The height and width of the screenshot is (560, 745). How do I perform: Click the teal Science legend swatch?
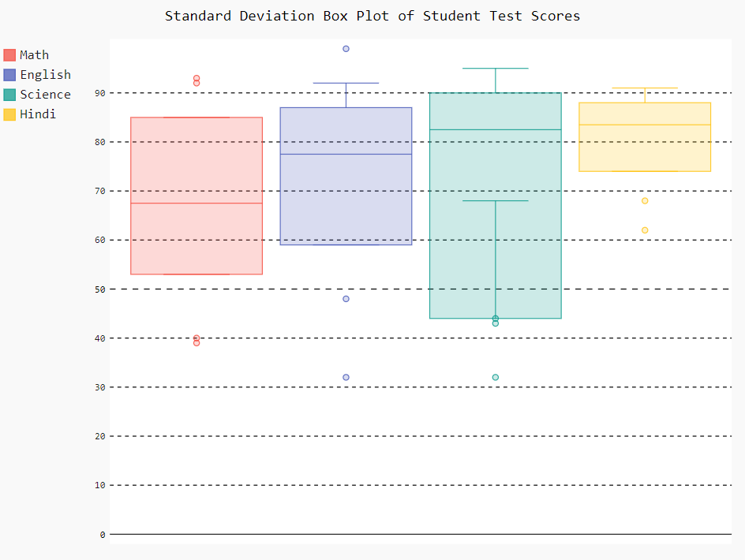pyautogui.click(x=9, y=95)
